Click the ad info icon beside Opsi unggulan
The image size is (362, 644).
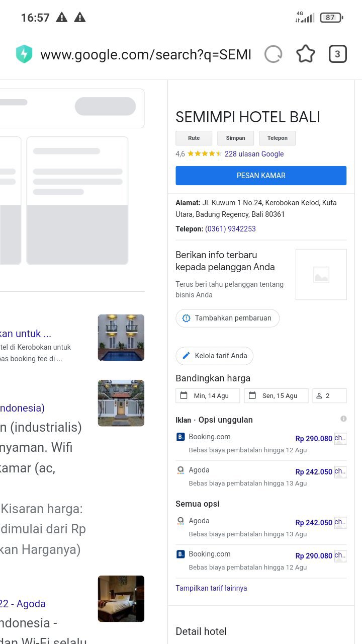point(343,419)
